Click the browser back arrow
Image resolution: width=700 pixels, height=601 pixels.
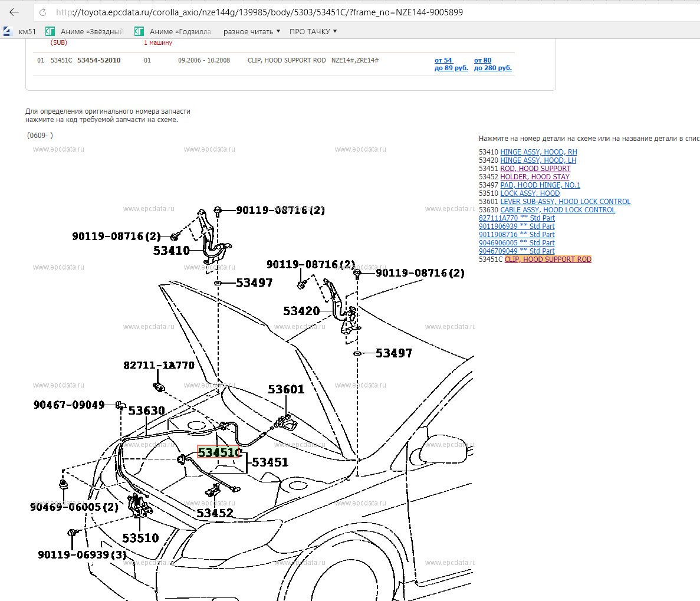(13, 11)
